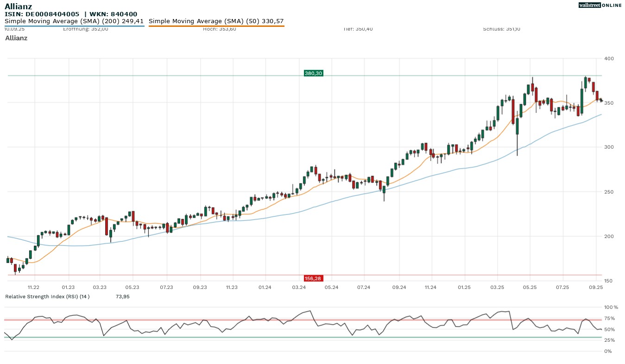Click the 01.23 date axis label
The width and height of the screenshot is (625, 364).
[x=68, y=288]
